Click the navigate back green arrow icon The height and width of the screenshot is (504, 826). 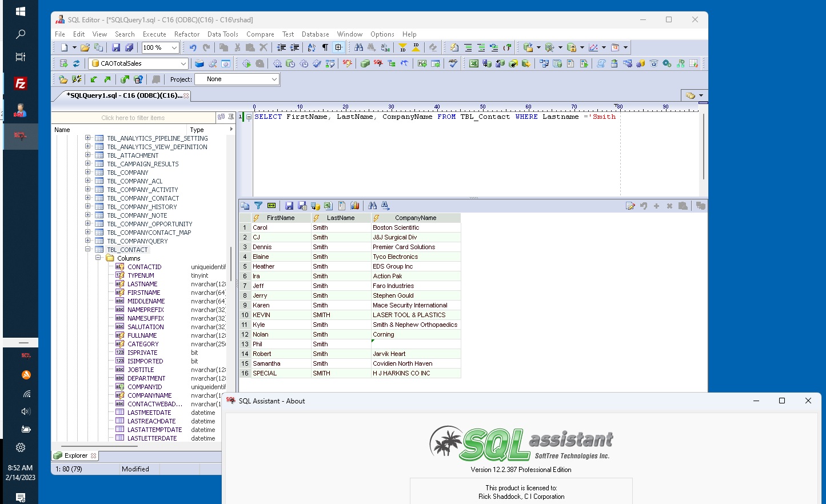[x=94, y=79]
